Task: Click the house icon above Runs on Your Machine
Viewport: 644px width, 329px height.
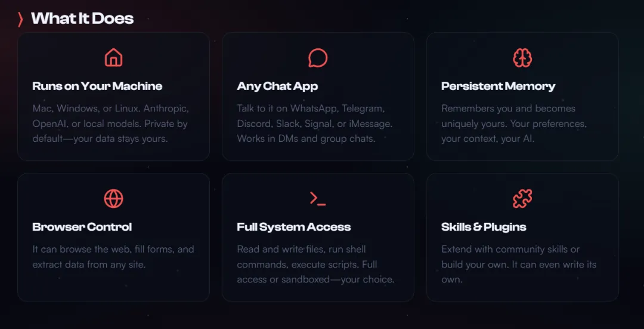Action: tap(114, 57)
